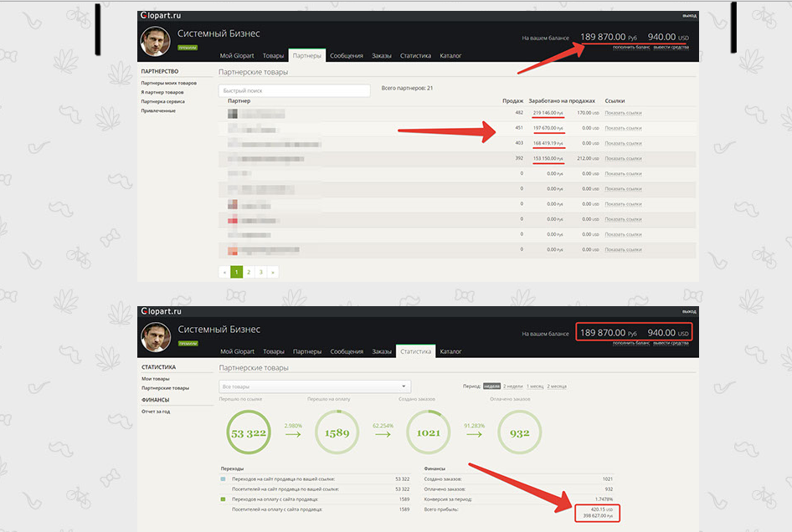This screenshot has width=792, height=532.
Task: Click blue legend square for Переходов на сайт продавца
Action: coord(224,479)
